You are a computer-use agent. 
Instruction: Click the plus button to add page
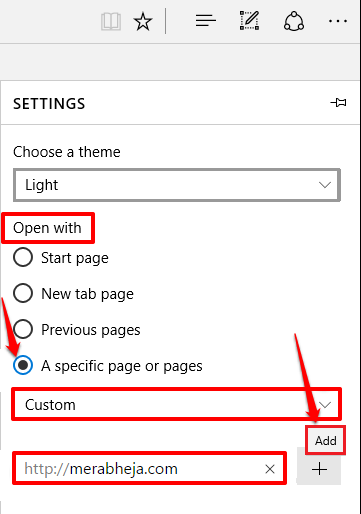pyautogui.click(x=319, y=469)
